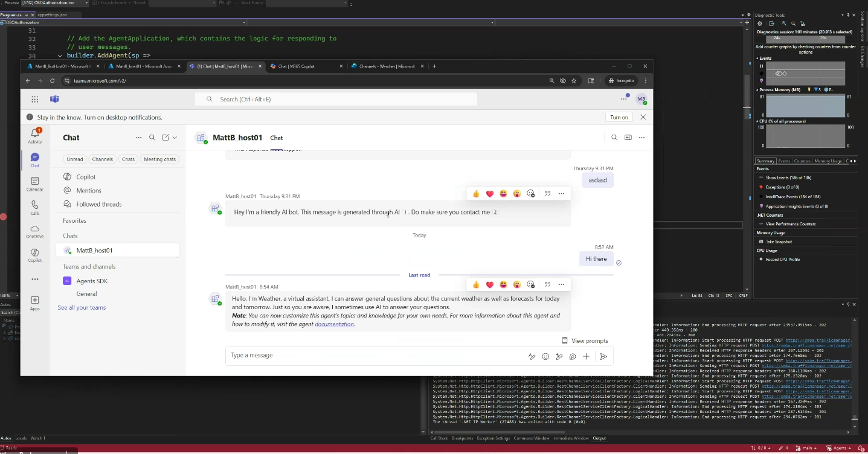Image resolution: width=868 pixels, height=454 pixels.
Task: Open the agent documentation link
Action: 335,324
